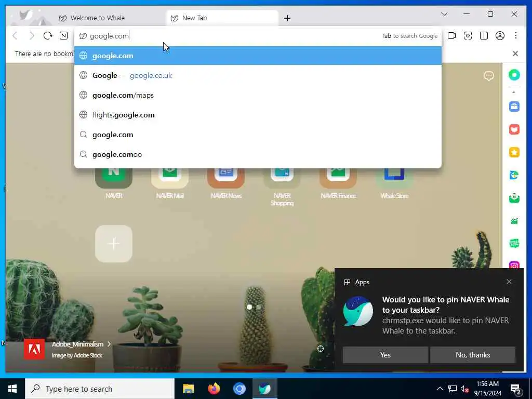Switch to the second page indicator dot
Screen dimensions: 532x399
(259, 307)
